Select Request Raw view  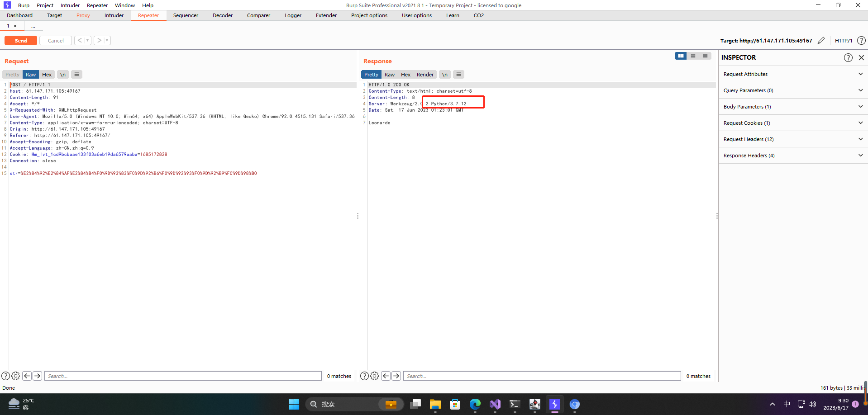coord(31,75)
